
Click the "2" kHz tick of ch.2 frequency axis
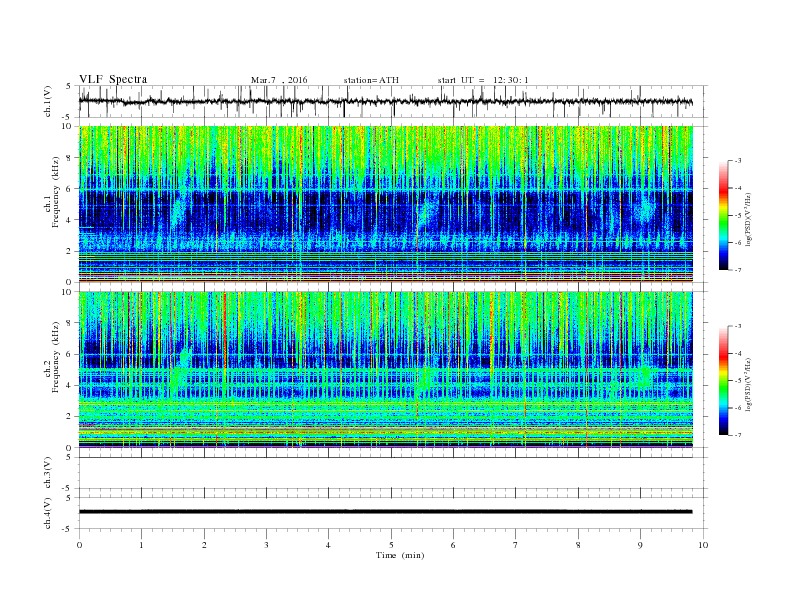pyautogui.click(x=70, y=417)
